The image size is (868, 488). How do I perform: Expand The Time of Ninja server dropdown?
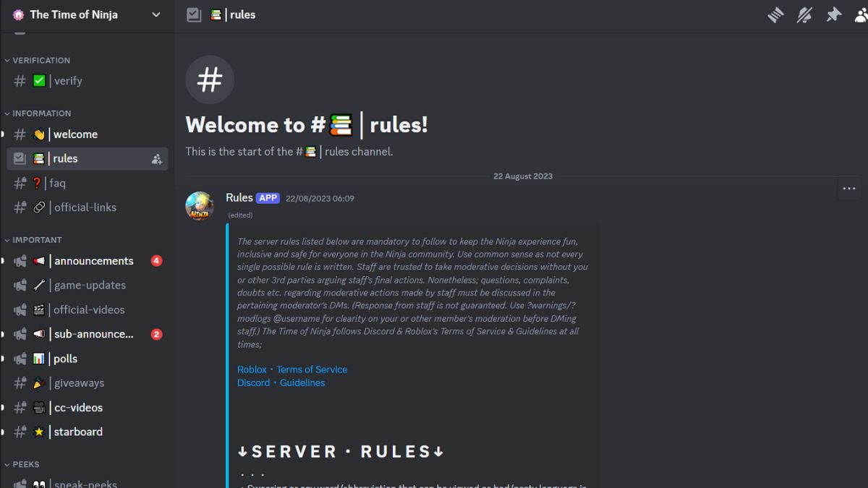[156, 14]
